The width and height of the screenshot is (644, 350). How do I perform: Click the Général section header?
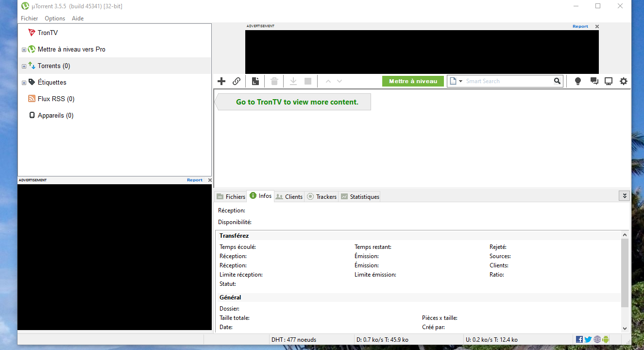[230, 297]
